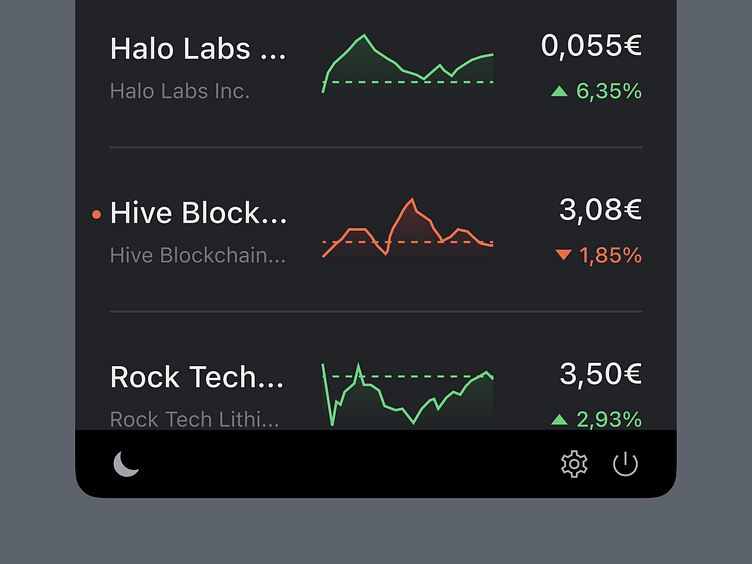Image resolution: width=752 pixels, height=564 pixels.
Task: Click the orange down triangle beside 1,85%
Action: pyautogui.click(x=563, y=255)
